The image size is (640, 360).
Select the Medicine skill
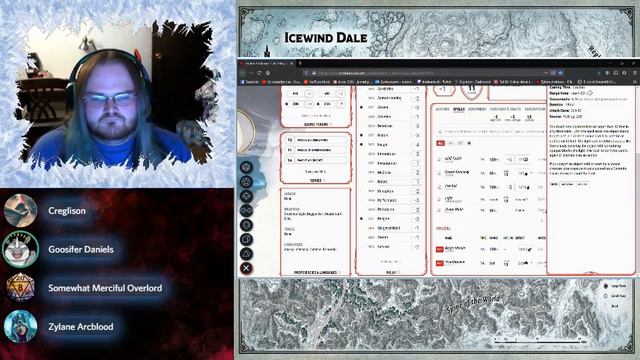click(x=384, y=173)
